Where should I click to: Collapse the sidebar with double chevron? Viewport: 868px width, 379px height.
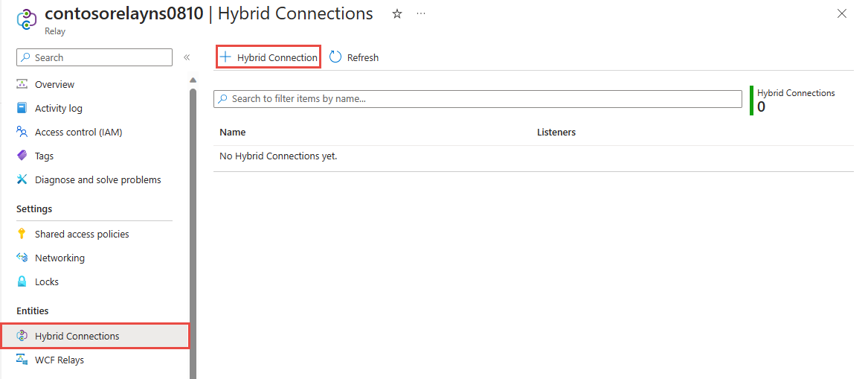187,57
